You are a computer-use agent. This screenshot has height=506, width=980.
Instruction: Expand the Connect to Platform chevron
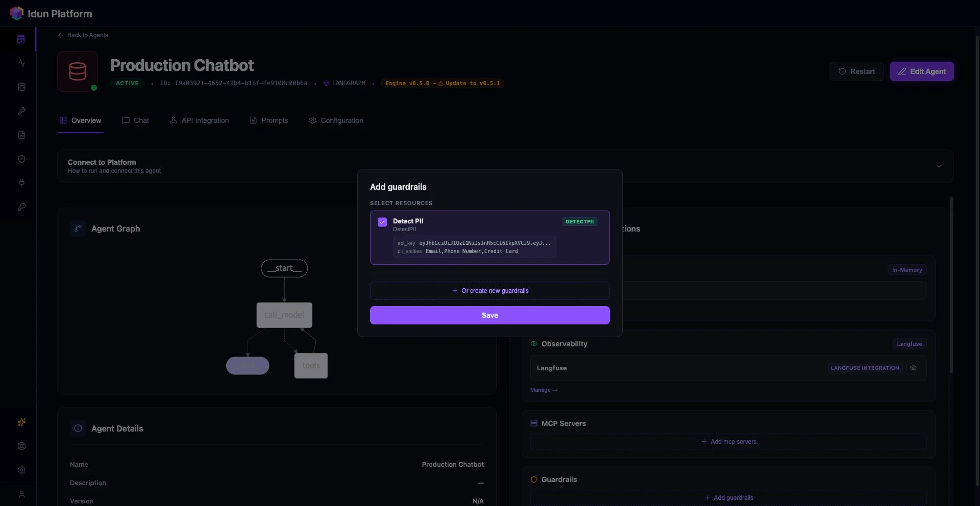(x=939, y=166)
